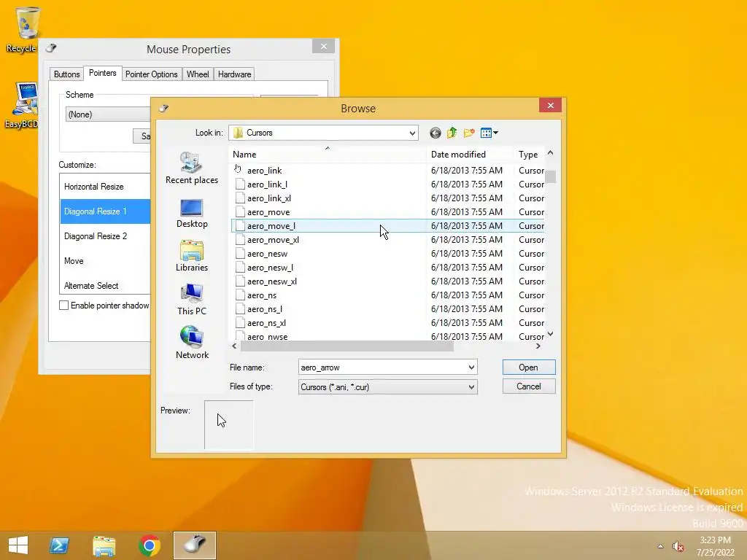This screenshot has height=560, width=747.
Task: Click the horizontal scrollbar in file list
Action: tap(347, 346)
